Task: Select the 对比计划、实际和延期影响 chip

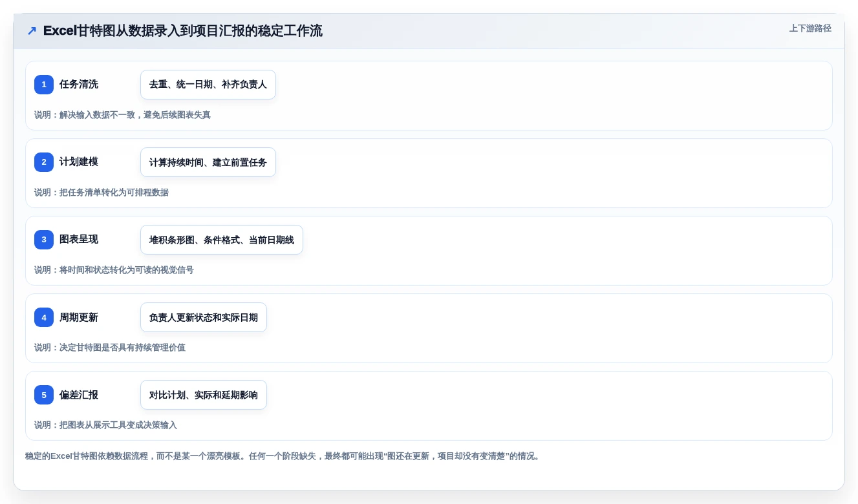Action: [204, 395]
